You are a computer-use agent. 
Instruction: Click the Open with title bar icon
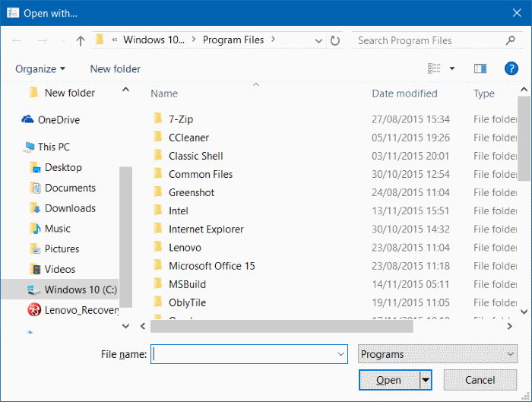(13, 13)
